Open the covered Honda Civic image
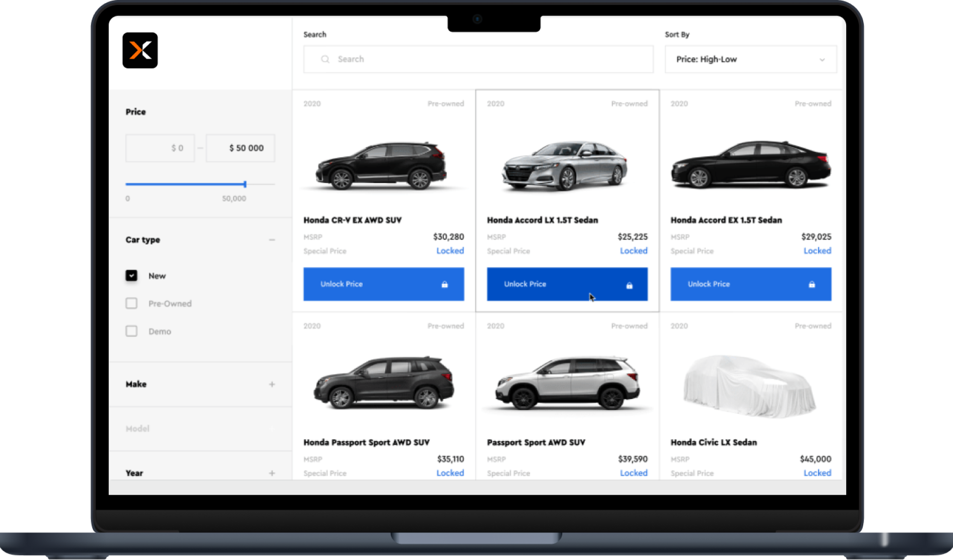The image size is (953, 560). (749, 386)
